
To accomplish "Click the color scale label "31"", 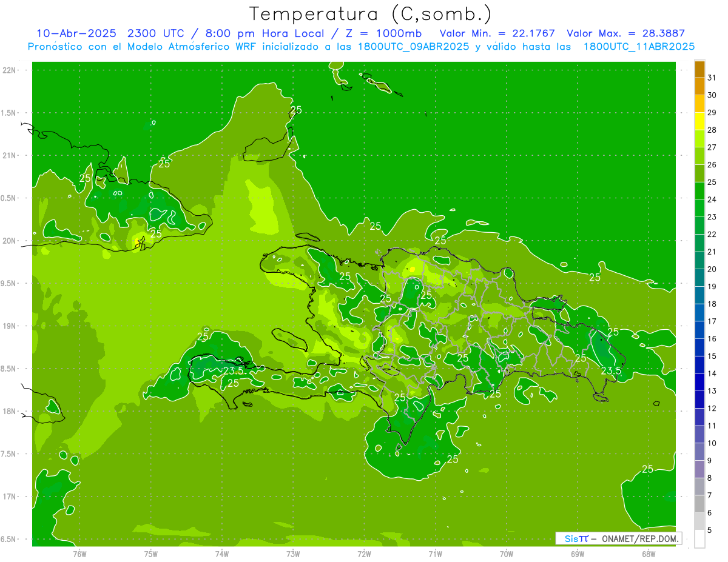I will click(712, 78).
